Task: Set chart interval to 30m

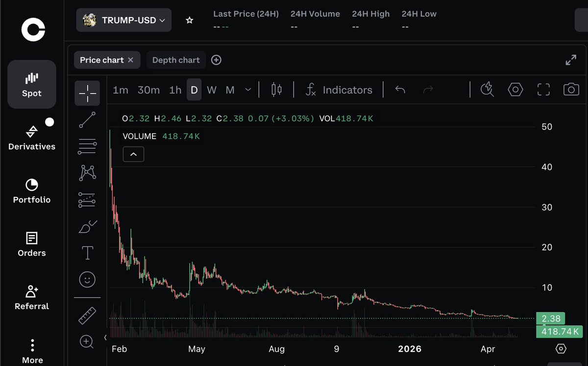Action: (148, 90)
